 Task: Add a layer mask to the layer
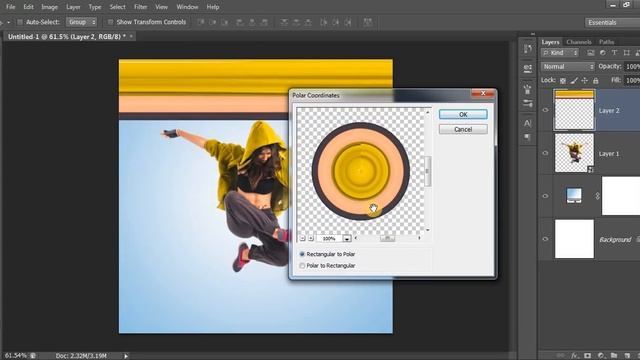[x=588, y=356]
